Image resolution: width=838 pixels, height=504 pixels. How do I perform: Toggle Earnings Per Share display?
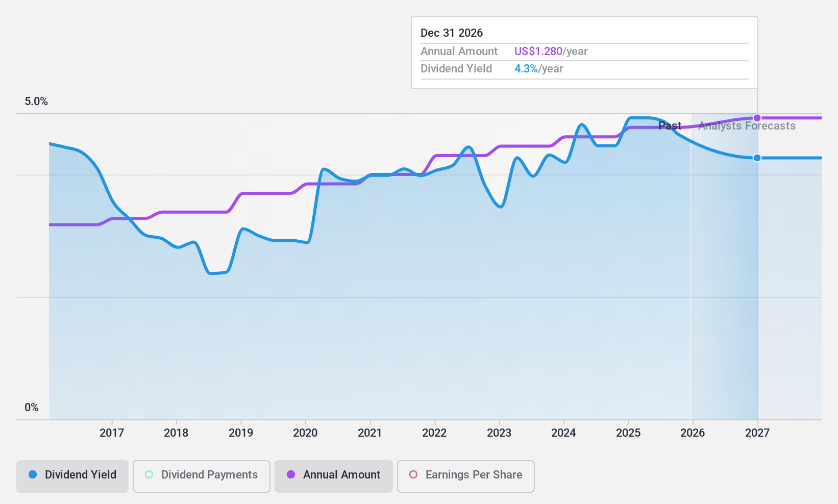(x=465, y=475)
